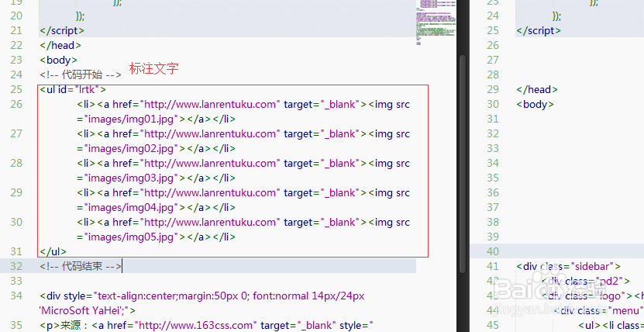This screenshot has width=644, height=332.
Task: Click target="_blank" attribute on line 30
Action: click(x=322, y=223)
